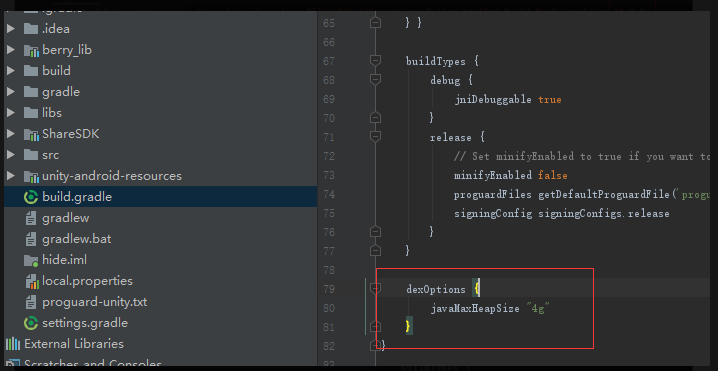Collapse the debug block fold marker
The height and width of the screenshot is (371, 718).
click(x=375, y=80)
